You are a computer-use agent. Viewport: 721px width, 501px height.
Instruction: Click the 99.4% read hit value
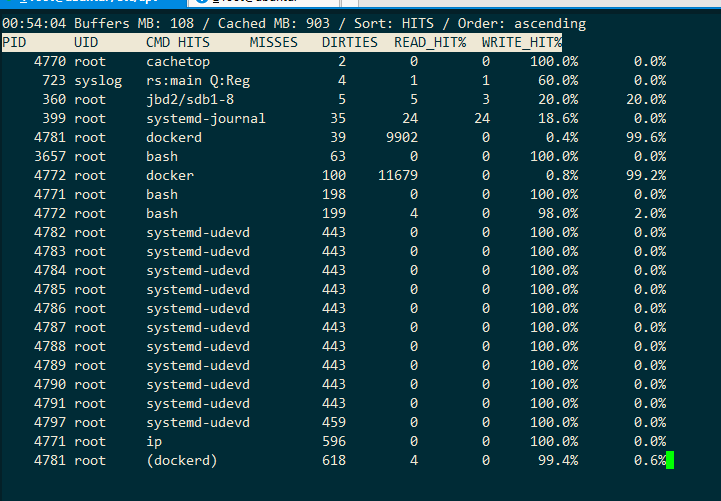tap(558, 461)
